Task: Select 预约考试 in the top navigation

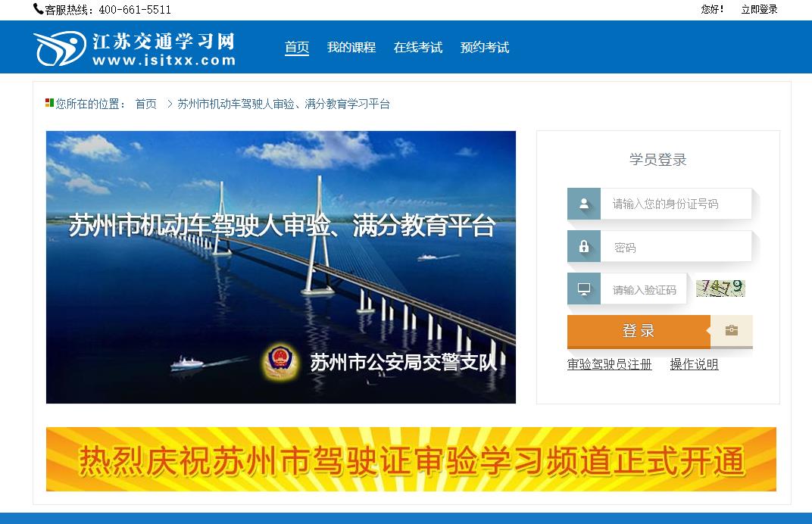Action: click(485, 47)
